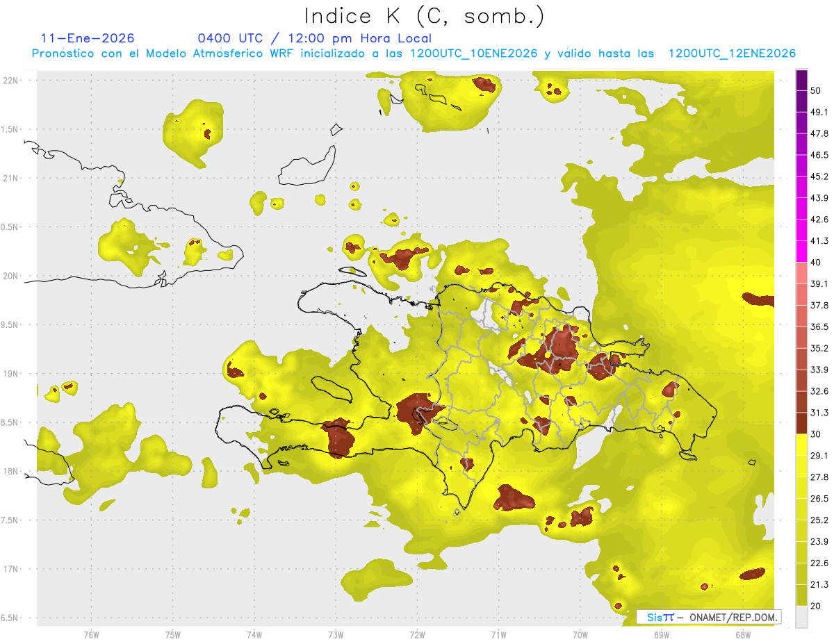Click the '50' value on the color scale

[816, 90]
